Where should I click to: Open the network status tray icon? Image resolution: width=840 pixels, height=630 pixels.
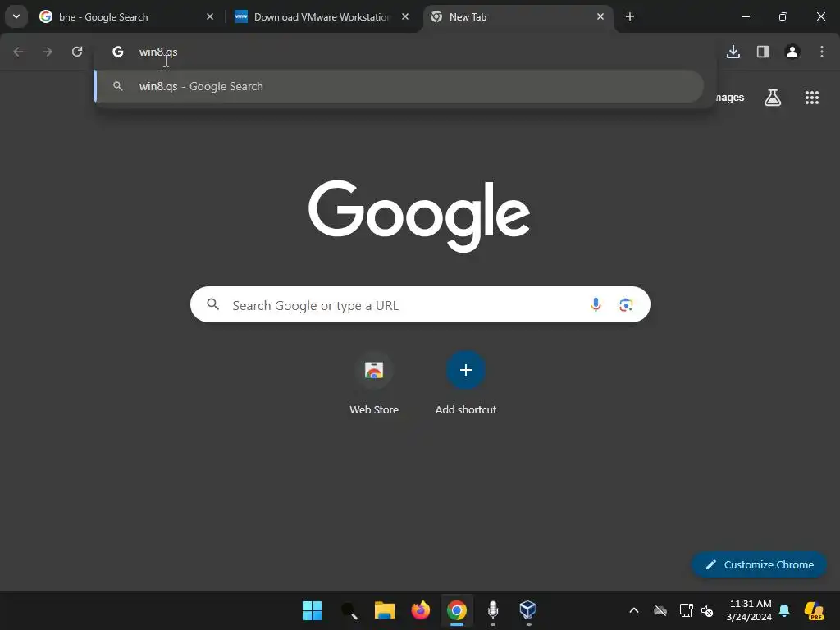pos(687,610)
